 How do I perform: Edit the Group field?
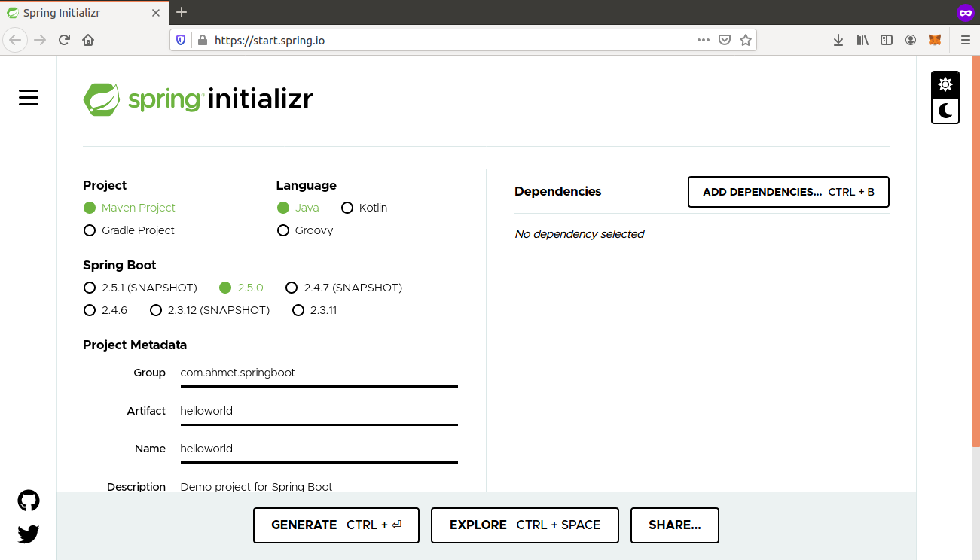(x=319, y=373)
